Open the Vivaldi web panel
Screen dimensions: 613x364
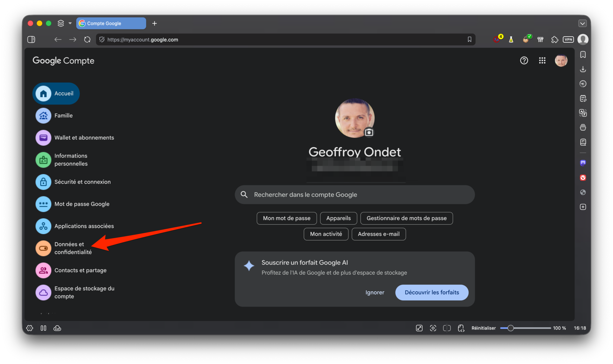click(583, 178)
